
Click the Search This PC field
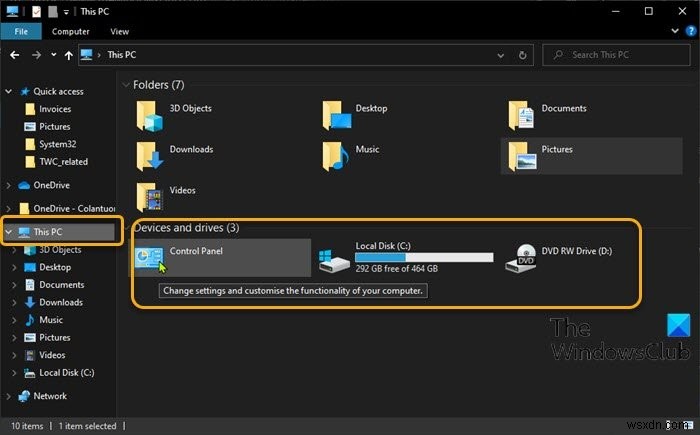616,55
